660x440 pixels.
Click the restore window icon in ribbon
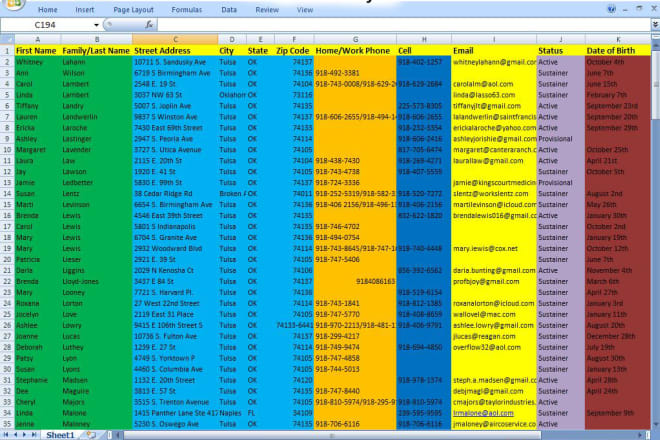pyautogui.click(x=639, y=9)
